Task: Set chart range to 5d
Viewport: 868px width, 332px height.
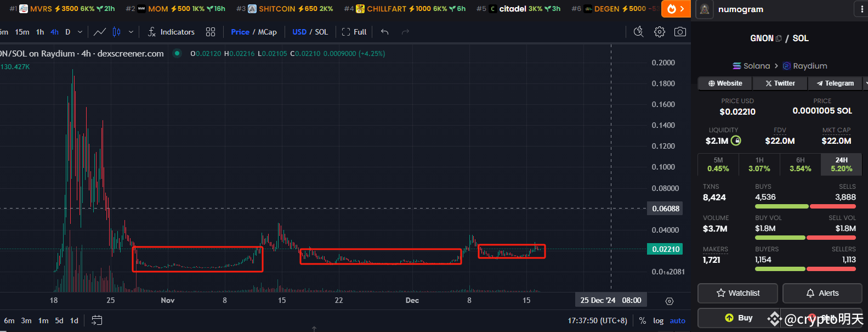Action: tap(59, 320)
